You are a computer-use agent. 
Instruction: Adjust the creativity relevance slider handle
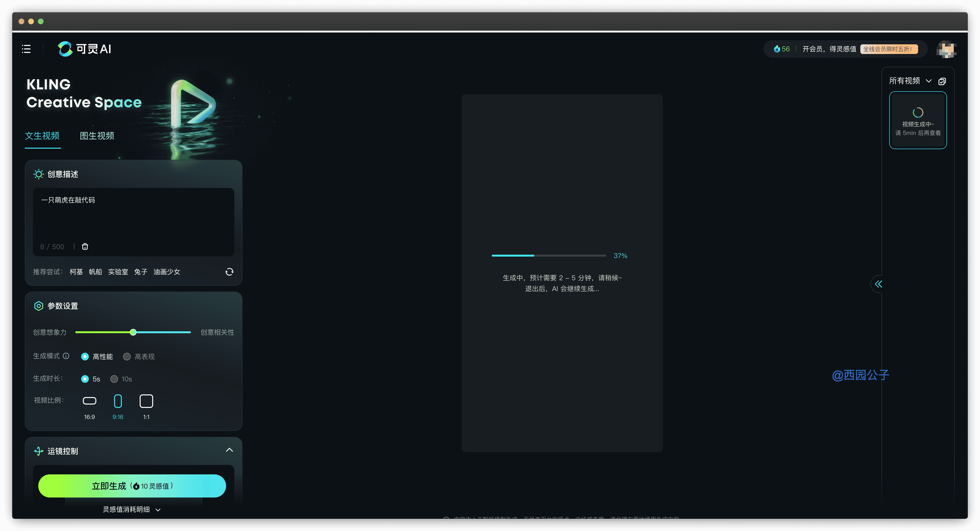(x=133, y=332)
